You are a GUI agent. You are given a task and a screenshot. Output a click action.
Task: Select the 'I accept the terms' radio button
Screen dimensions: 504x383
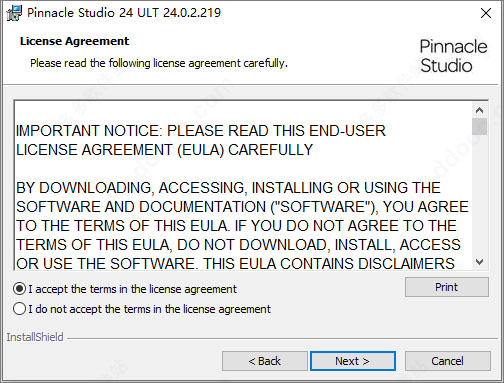[x=19, y=289]
